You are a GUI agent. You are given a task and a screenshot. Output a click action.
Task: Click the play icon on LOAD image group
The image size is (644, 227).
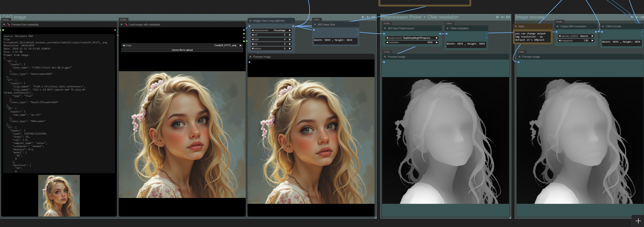point(363,17)
